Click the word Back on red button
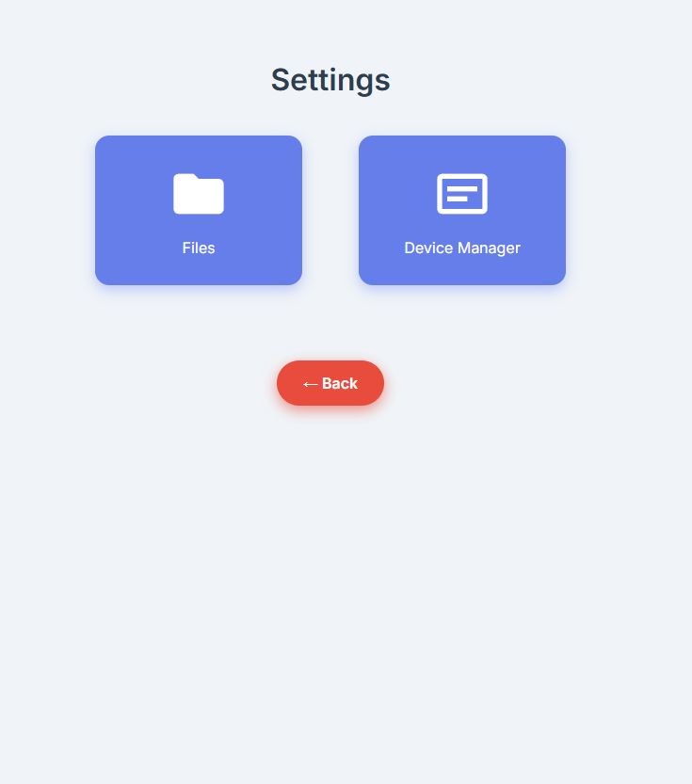 click(340, 383)
